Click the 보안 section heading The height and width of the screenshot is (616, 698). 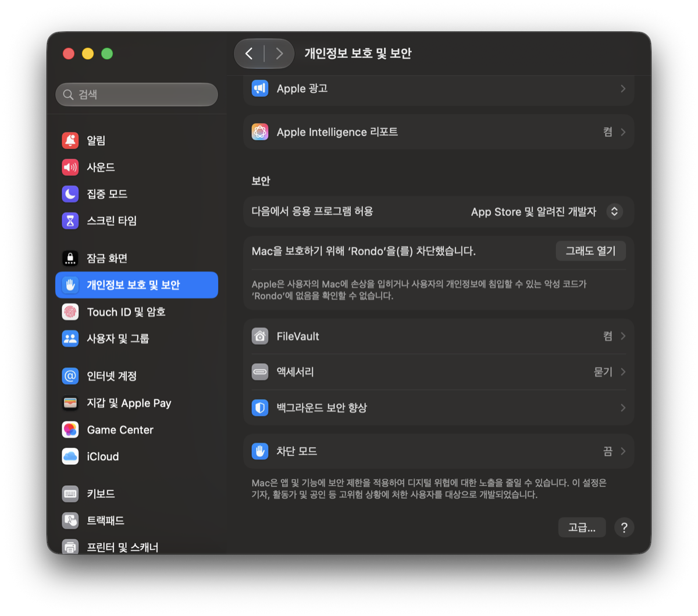pos(261,181)
